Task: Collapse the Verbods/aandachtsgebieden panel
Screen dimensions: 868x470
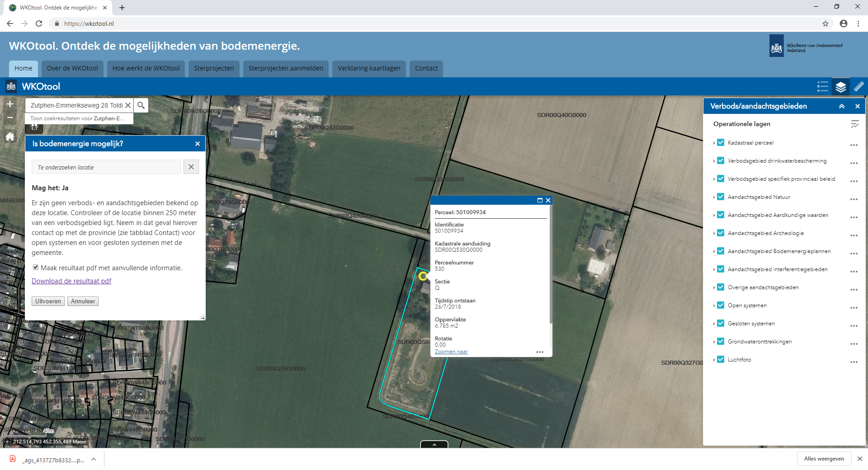Action: (x=841, y=106)
